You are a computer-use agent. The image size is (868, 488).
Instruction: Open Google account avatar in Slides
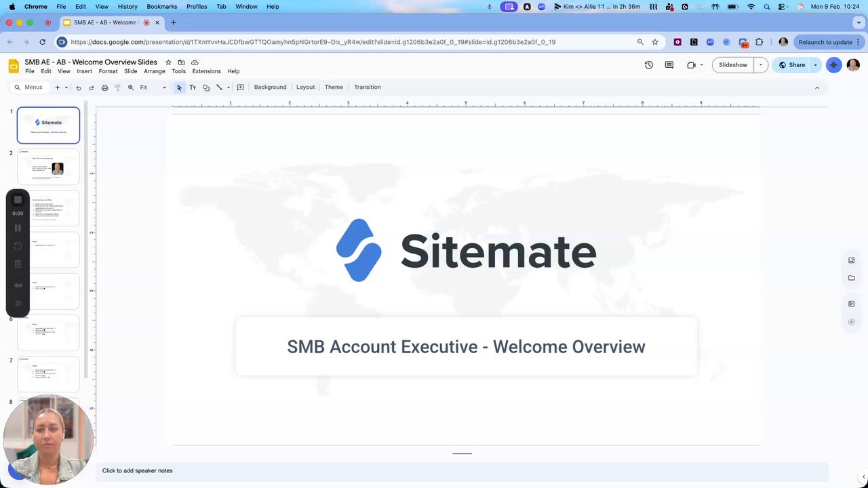coord(853,65)
